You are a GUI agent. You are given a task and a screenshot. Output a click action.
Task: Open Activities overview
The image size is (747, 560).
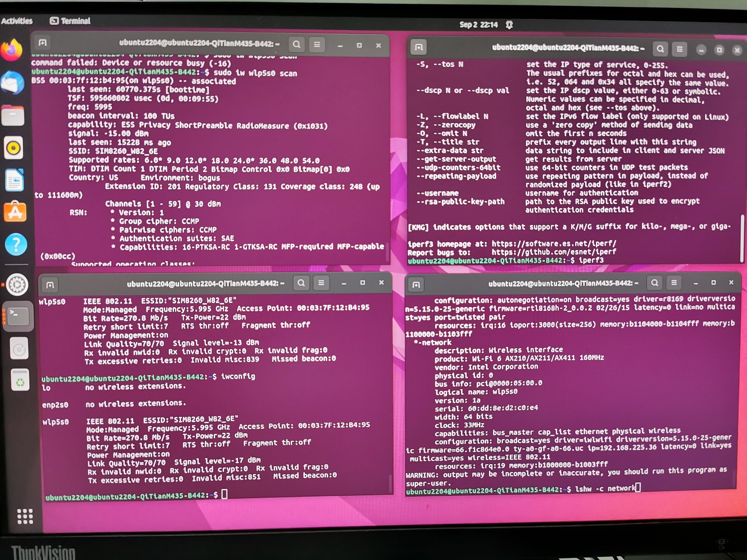coord(17,21)
